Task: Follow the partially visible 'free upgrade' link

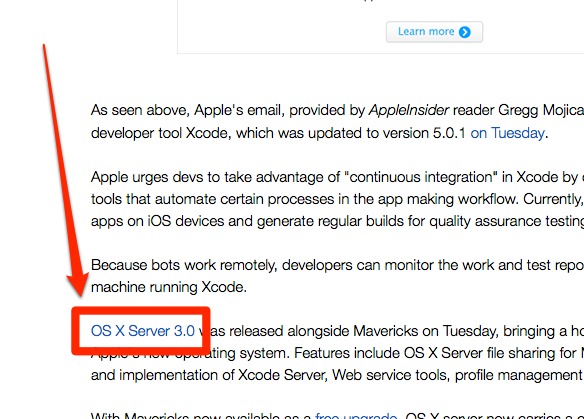Action: (356, 415)
